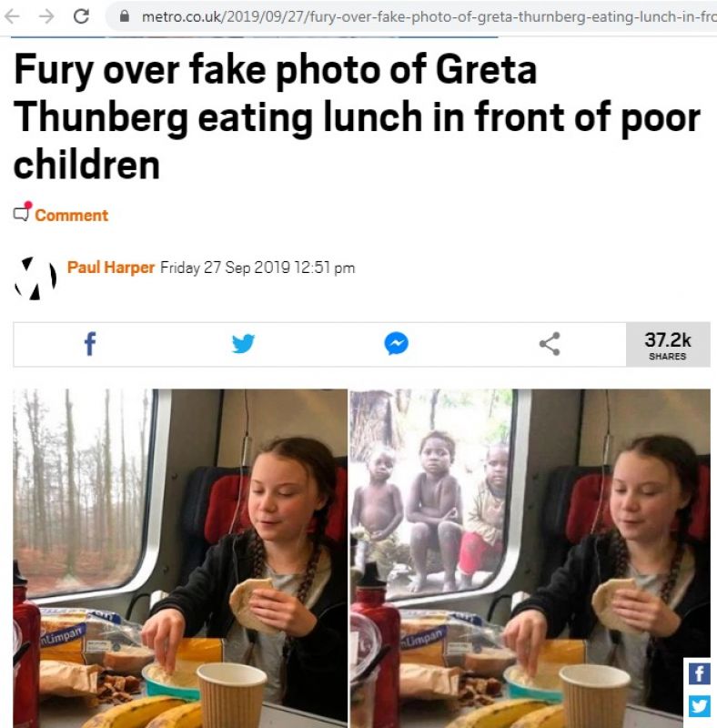Screen dimensions: 717x728
Task: Share article via Twitter bird in share bar
Action: point(243,344)
